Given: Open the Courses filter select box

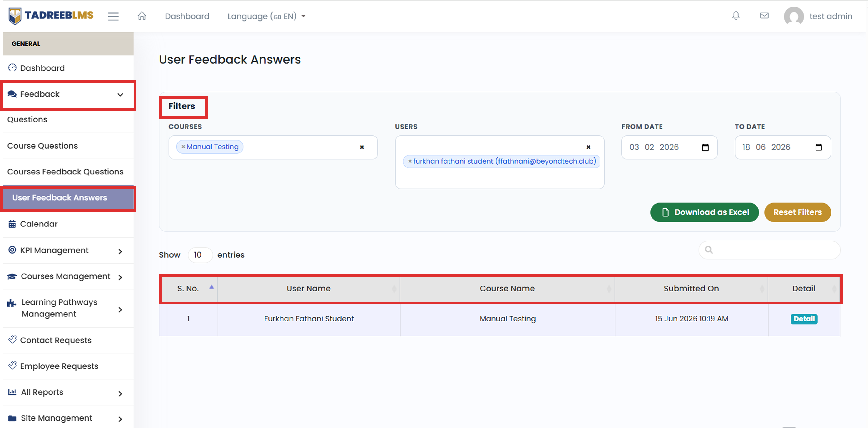Looking at the screenshot, I should point(273,147).
